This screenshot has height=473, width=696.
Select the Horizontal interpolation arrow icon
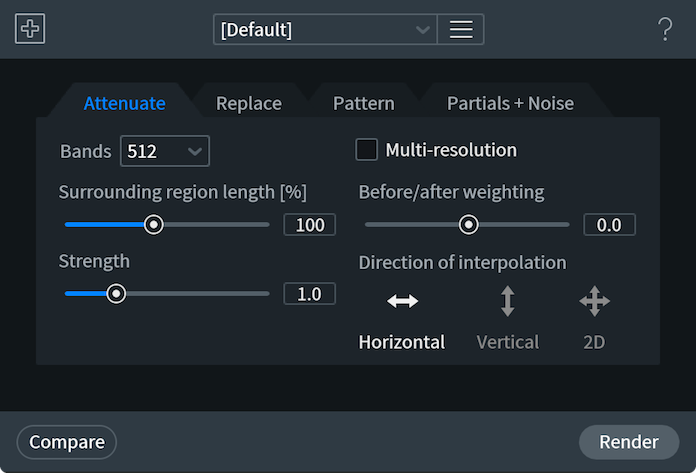pyautogui.click(x=402, y=301)
